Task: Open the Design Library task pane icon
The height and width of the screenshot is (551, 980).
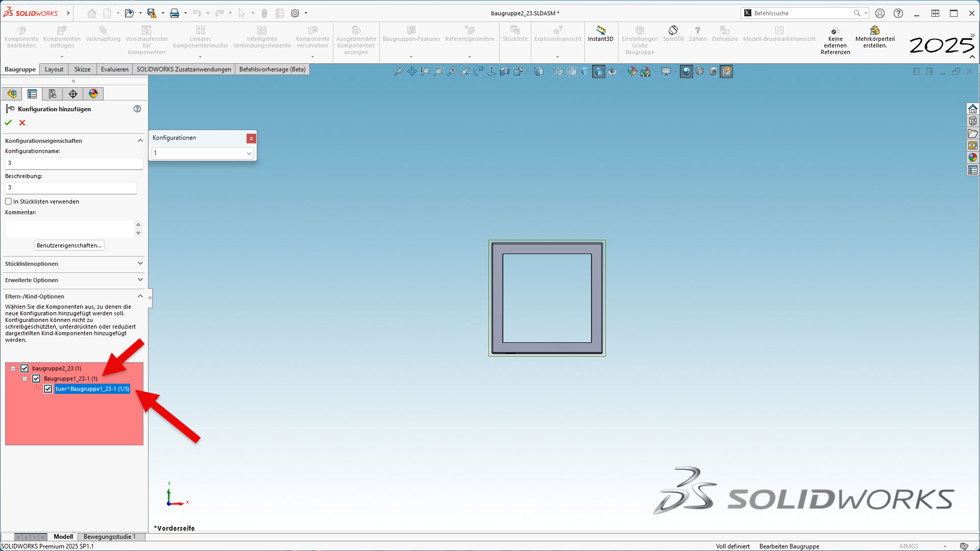Action: (x=973, y=121)
